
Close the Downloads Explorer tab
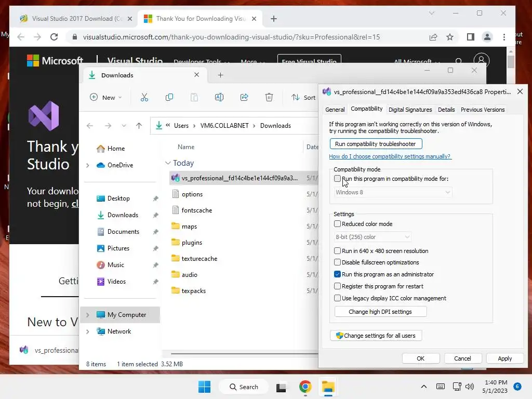[x=196, y=75]
